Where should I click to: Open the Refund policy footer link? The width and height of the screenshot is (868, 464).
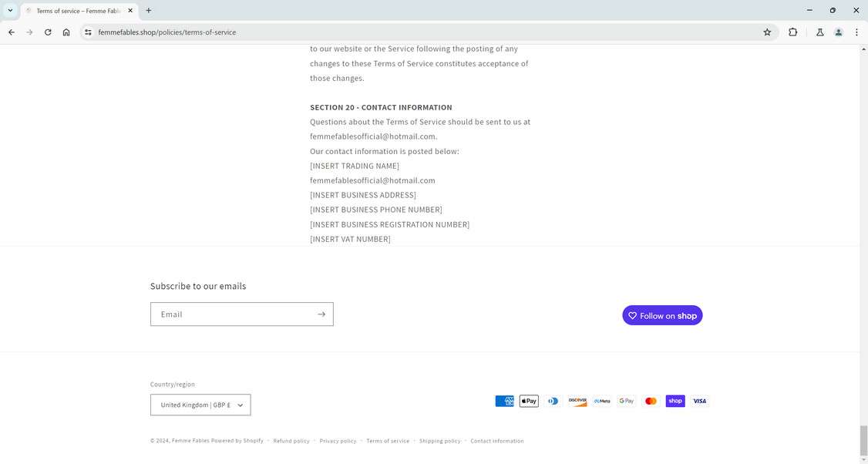coord(291,441)
